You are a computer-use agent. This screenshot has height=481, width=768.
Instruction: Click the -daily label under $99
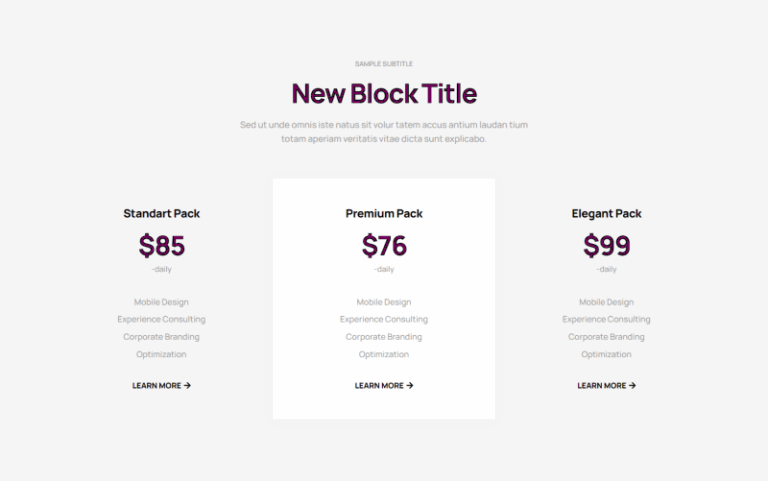coord(606,269)
